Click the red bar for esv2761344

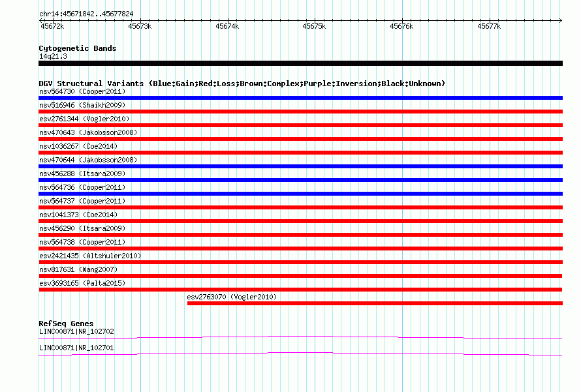tap(300, 125)
